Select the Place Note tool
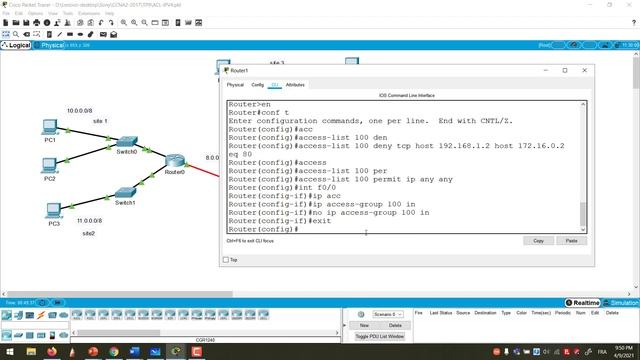Viewport: 640px width, 360px height. pyautogui.click(x=49, y=35)
